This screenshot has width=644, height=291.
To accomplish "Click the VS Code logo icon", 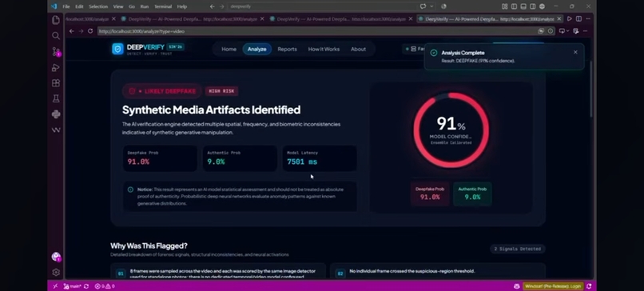I will [54, 6].
